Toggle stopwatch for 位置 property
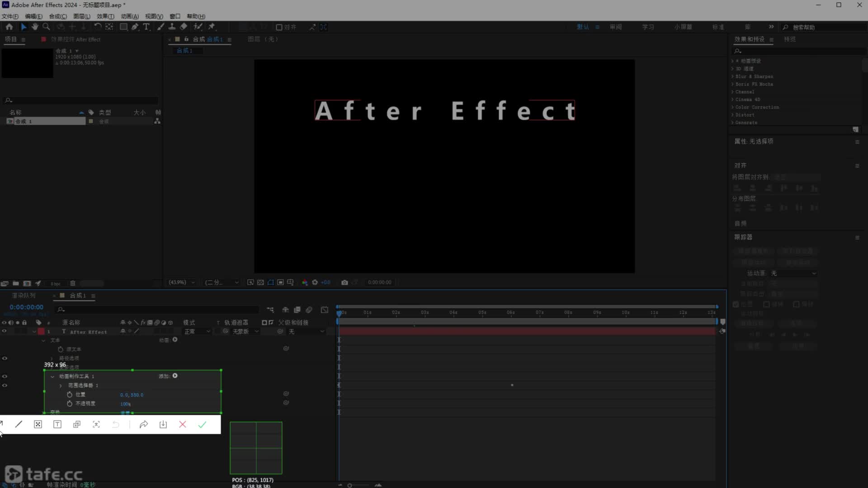Screen dimensions: 868x488 click(70, 394)
